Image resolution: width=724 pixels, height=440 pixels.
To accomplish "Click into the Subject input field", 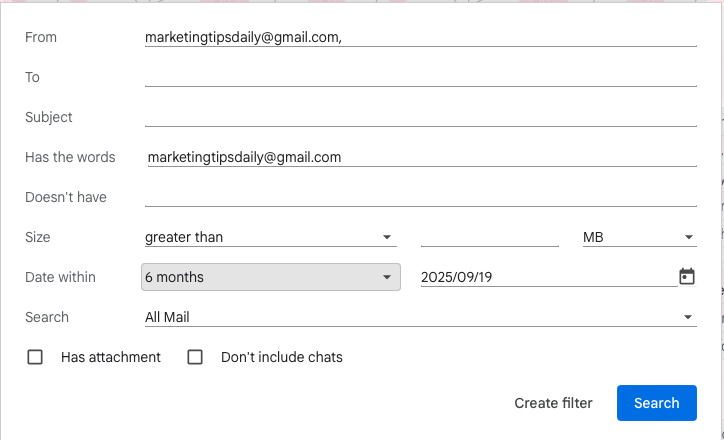I will coord(420,117).
